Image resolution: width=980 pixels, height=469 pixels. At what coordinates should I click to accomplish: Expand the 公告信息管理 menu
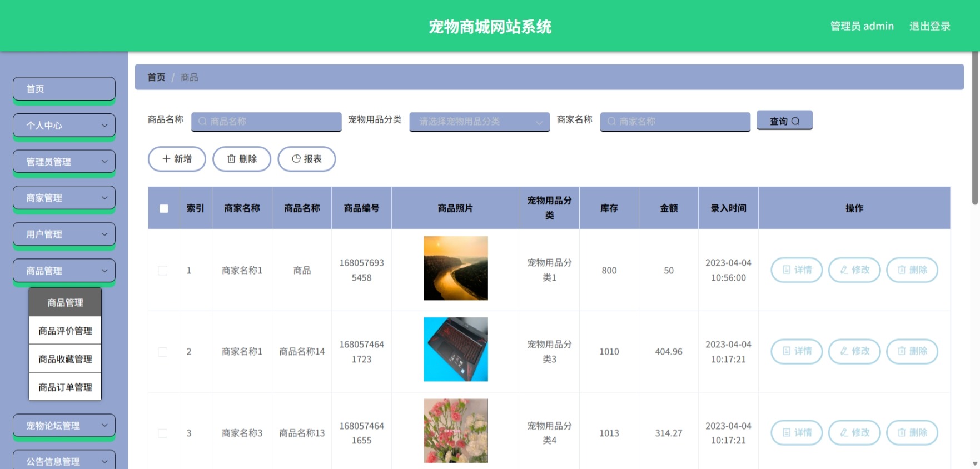point(64,460)
